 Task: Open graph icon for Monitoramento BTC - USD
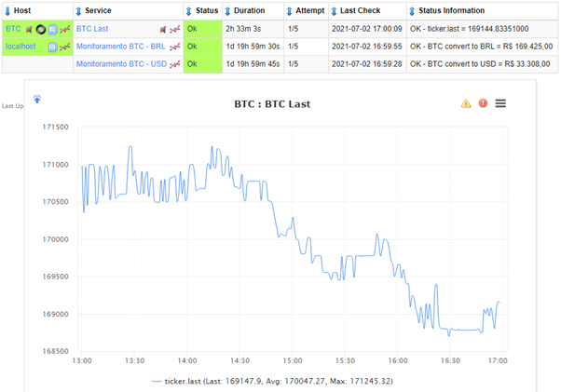pos(174,64)
